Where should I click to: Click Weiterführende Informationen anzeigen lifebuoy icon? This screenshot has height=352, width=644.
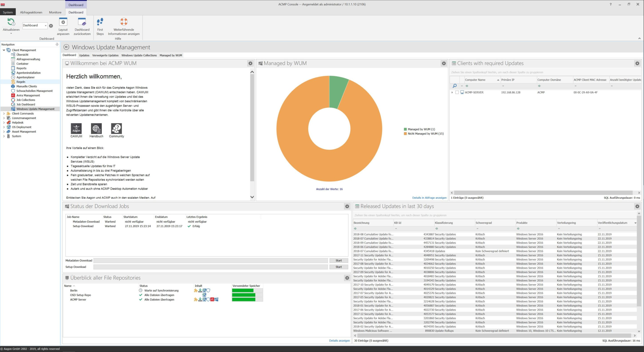coord(124,22)
